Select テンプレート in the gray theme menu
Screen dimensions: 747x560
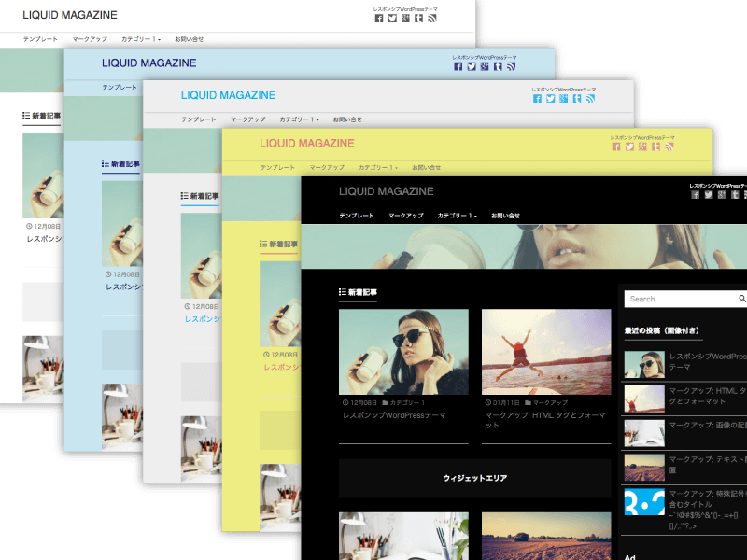point(198,119)
